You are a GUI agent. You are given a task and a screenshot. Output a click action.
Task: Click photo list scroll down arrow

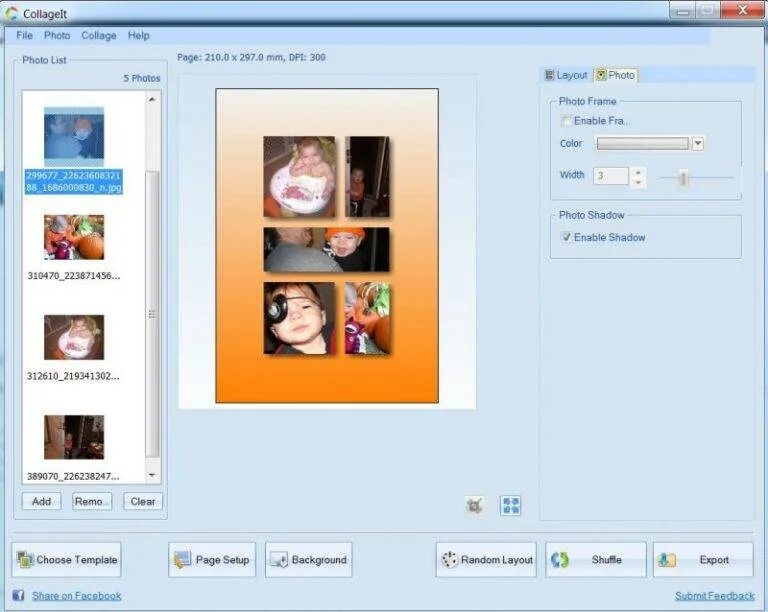[152, 475]
